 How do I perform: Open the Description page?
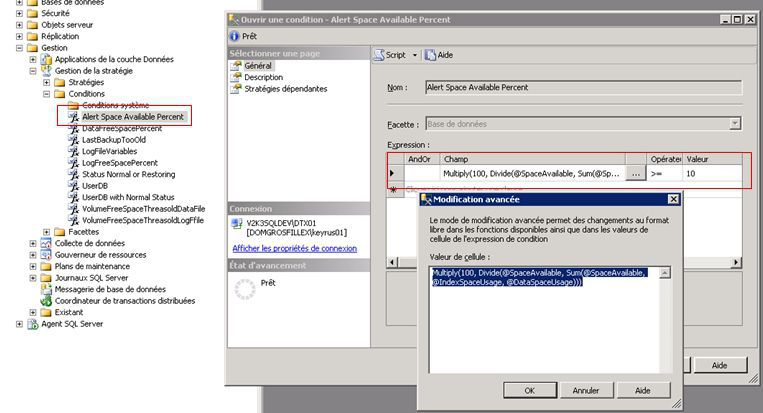click(x=263, y=77)
